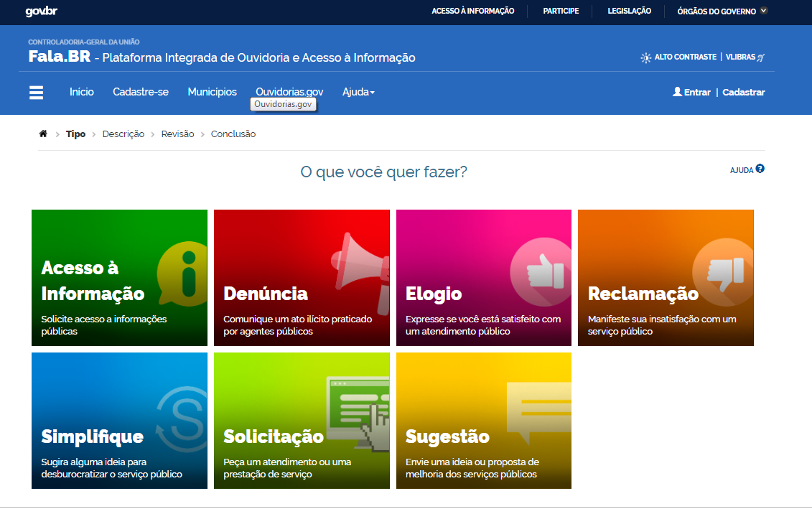Select the Tipo breadcrumb step
This screenshot has width=812, height=509.
(x=75, y=134)
